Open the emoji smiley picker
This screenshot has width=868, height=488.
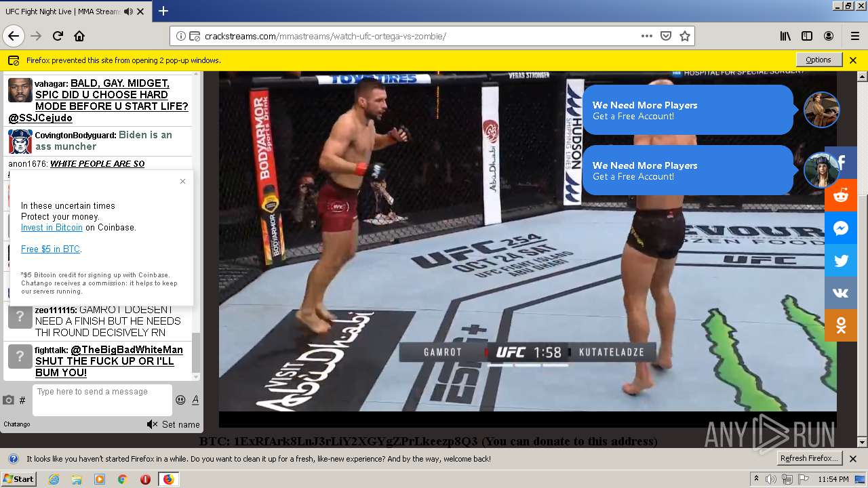point(180,400)
